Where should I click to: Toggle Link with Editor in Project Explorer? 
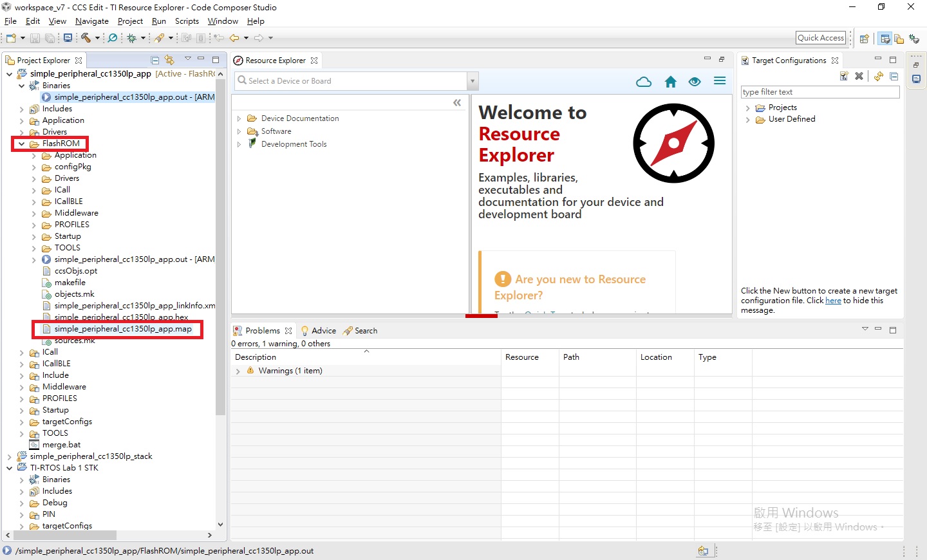tap(169, 60)
